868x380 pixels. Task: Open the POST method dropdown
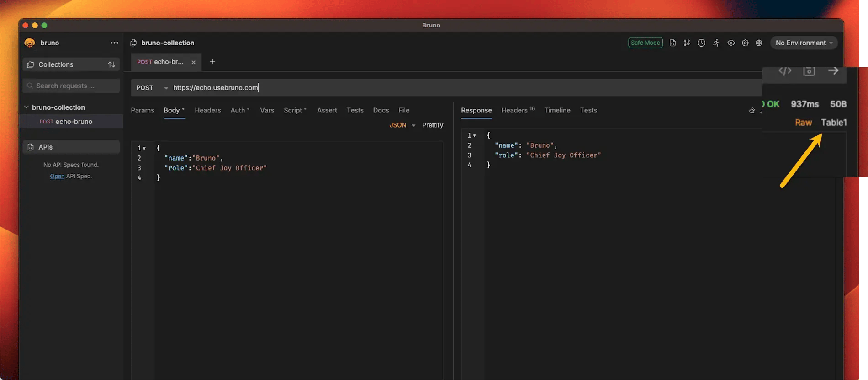152,88
